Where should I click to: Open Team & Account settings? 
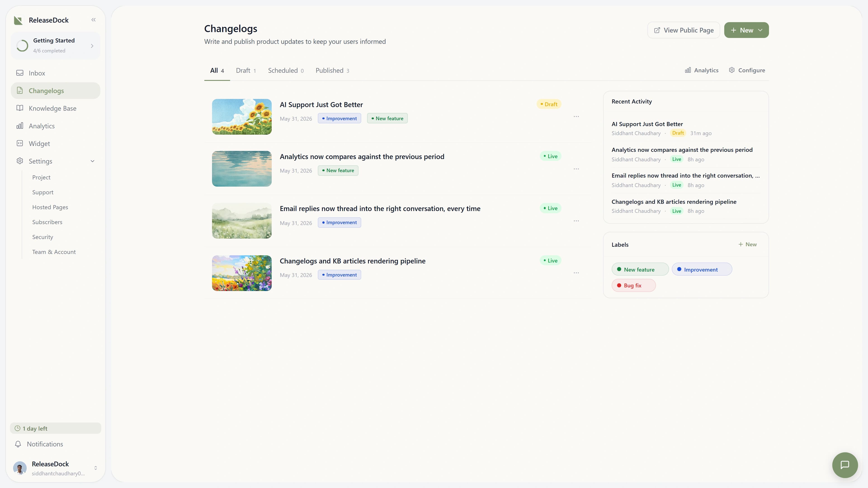point(54,252)
